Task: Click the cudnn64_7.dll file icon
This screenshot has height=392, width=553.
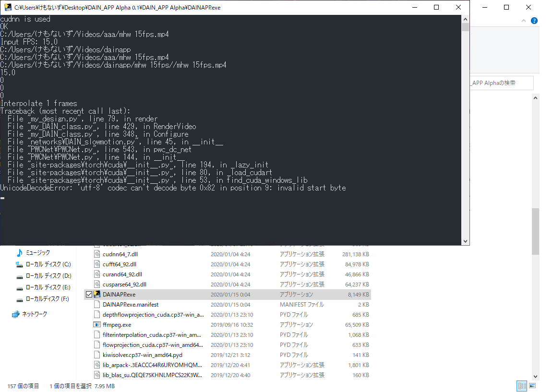Action: pyautogui.click(x=97, y=254)
